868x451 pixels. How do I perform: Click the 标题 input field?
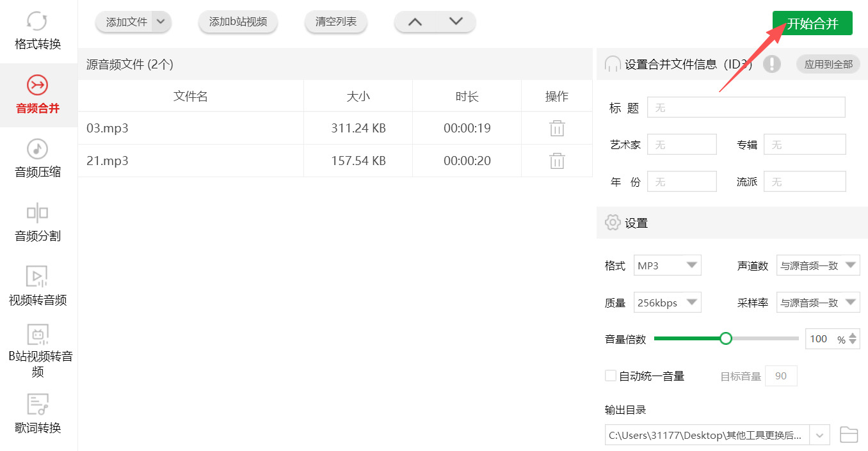[745, 107]
